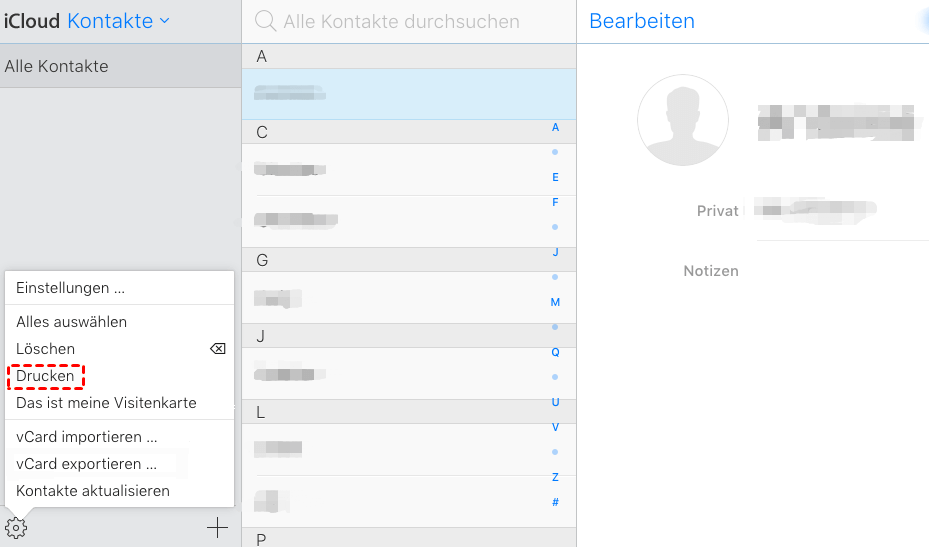Click the plus add contact icon
This screenshot has width=929, height=547.
(x=217, y=528)
